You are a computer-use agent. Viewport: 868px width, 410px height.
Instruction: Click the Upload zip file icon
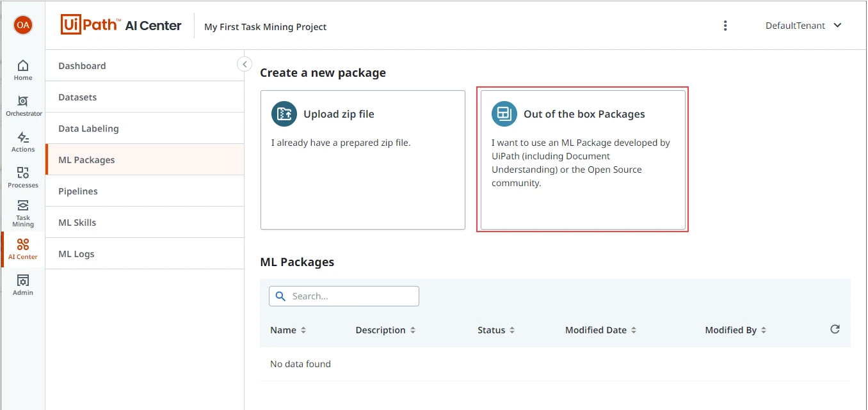pos(284,114)
